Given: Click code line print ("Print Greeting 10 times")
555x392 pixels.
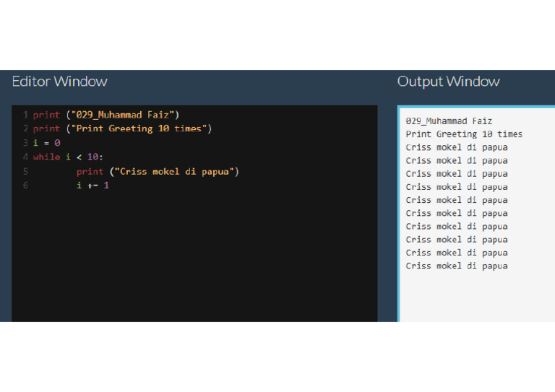Looking at the screenshot, I should point(122,129).
